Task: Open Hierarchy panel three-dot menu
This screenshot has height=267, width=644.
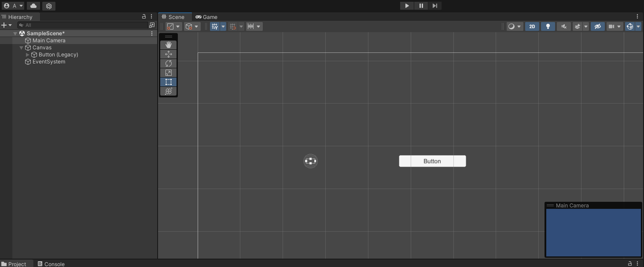Action: tap(151, 16)
